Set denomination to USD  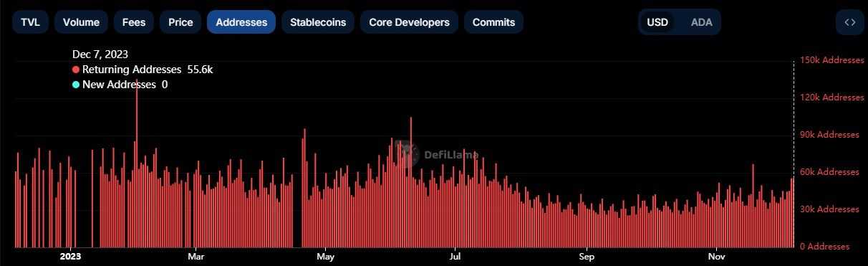pyautogui.click(x=657, y=22)
